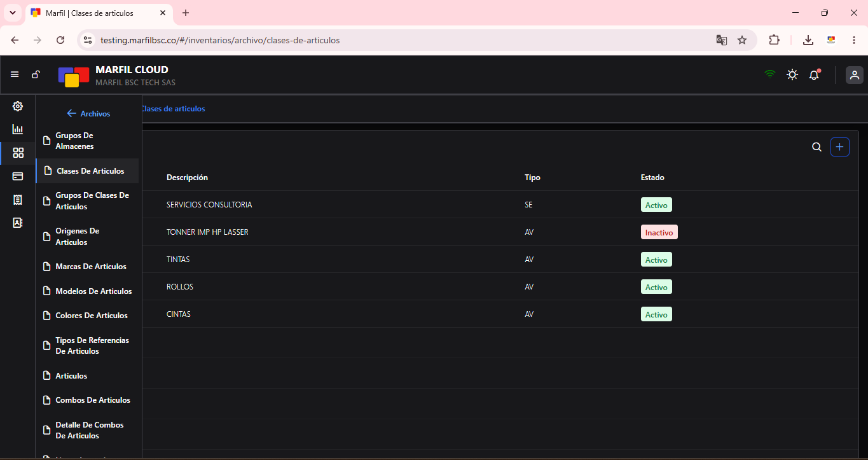Screen dimensions: 868x460
Task: Open a new browser tab
Action: tap(186, 13)
